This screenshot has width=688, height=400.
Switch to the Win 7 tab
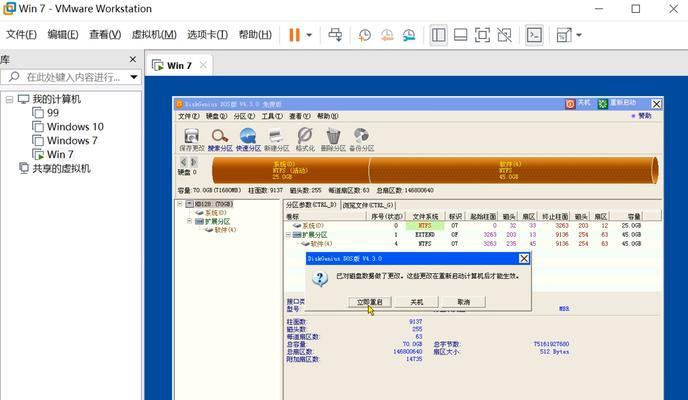179,66
